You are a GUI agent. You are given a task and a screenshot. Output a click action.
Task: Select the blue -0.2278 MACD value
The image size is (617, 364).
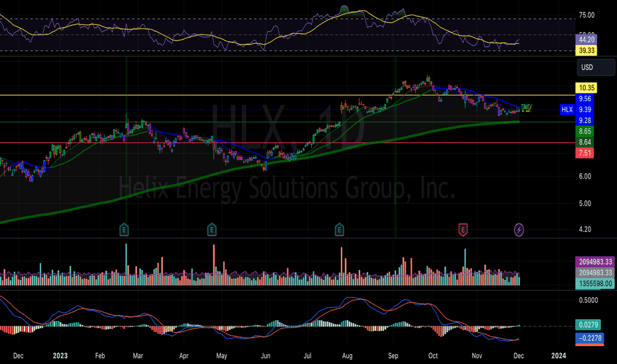[x=590, y=338]
